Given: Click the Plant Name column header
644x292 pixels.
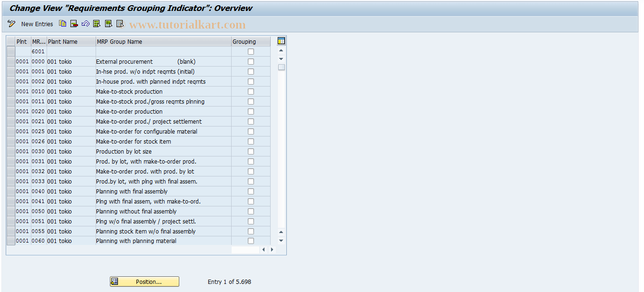Looking at the screenshot, I should (x=70, y=41).
